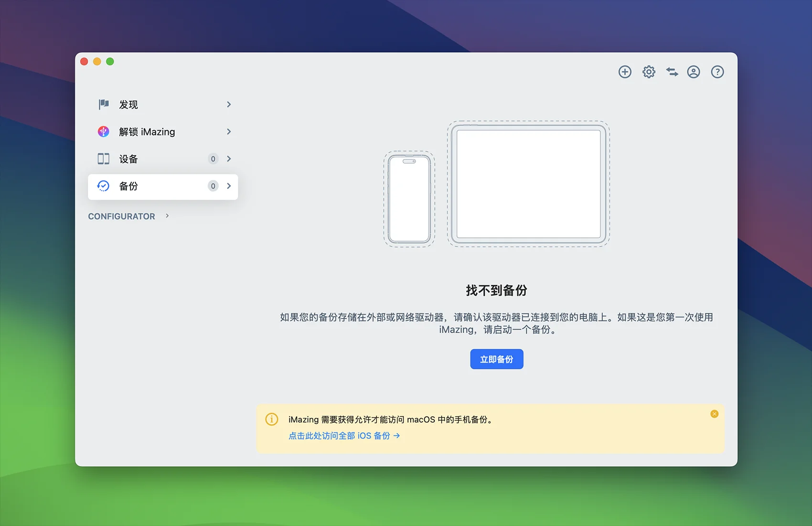Expand the 解锁 iMazing chevron
The width and height of the screenshot is (812, 526).
[229, 131]
